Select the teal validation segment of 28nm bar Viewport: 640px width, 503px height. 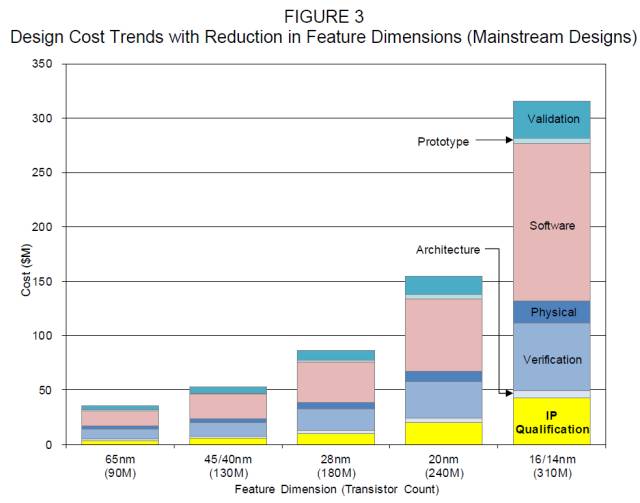336,355
